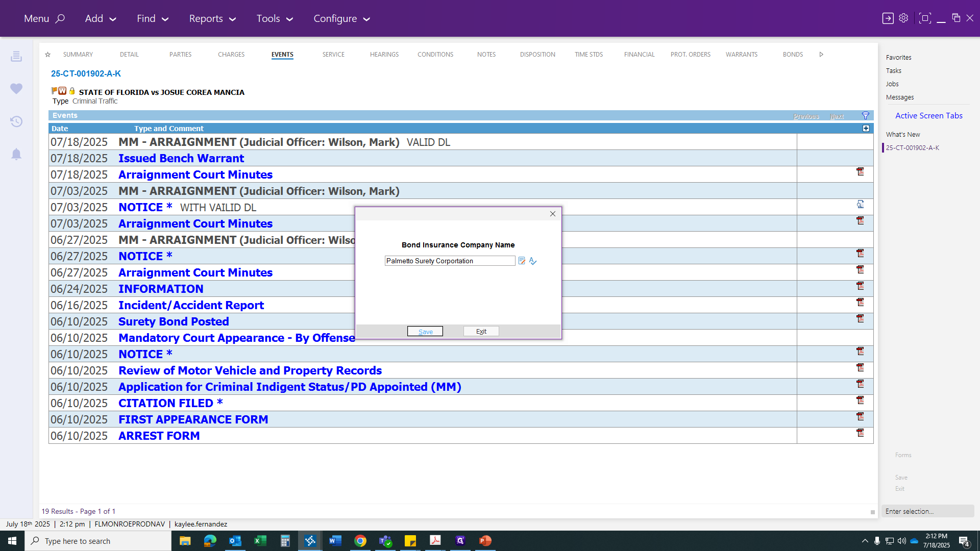980x551 pixels.
Task: Open Excel from the Windows taskbar
Action: point(260,541)
